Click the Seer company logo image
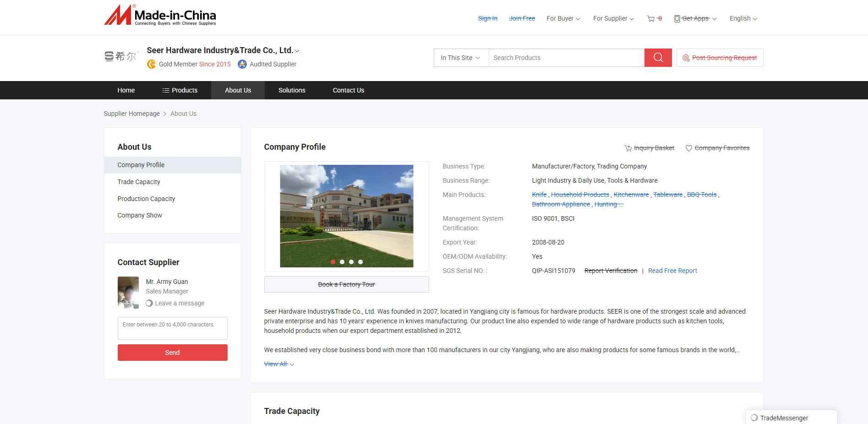The width and height of the screenshot is (868, 424). tap(121, 57)
